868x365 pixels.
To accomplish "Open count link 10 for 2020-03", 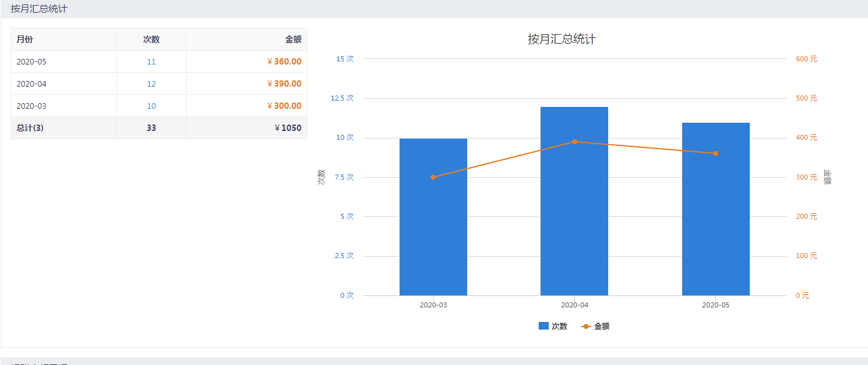I will click(x=151, y=106).
